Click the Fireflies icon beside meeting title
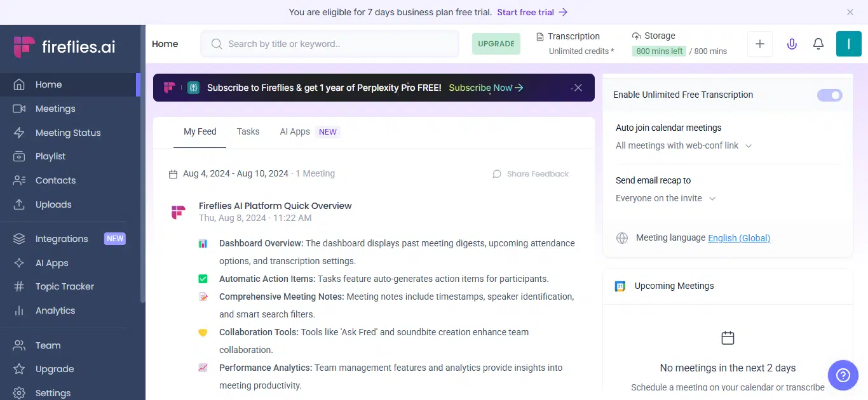The width and height of the screenshot is (868, 400). tap(179, 212)
